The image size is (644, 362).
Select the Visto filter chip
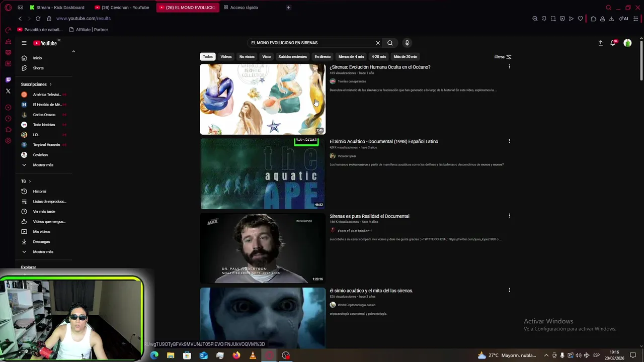coord(266,57)
